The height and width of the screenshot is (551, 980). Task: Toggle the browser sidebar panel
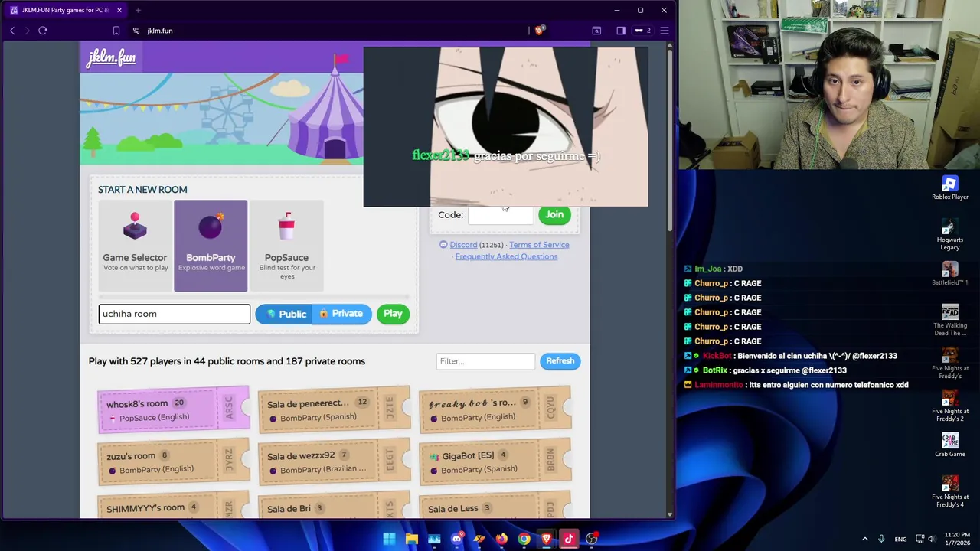tap(621, 31)
